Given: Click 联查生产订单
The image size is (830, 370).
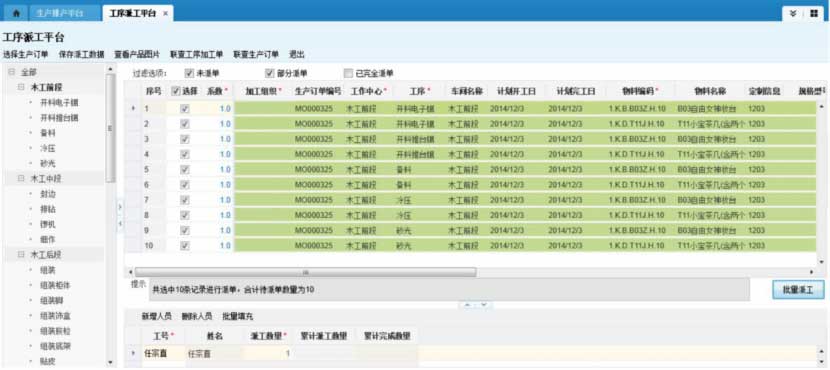Looking at the screenshot, I should [256, 54].
